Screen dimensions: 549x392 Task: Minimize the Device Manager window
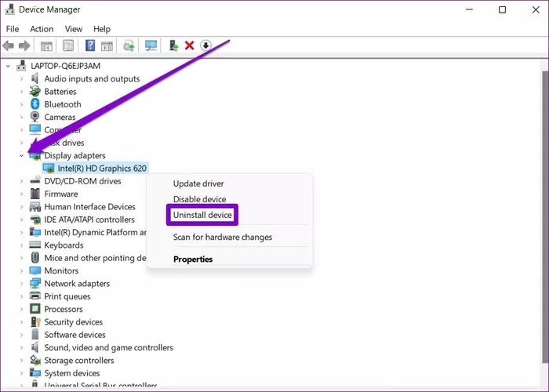469,9
